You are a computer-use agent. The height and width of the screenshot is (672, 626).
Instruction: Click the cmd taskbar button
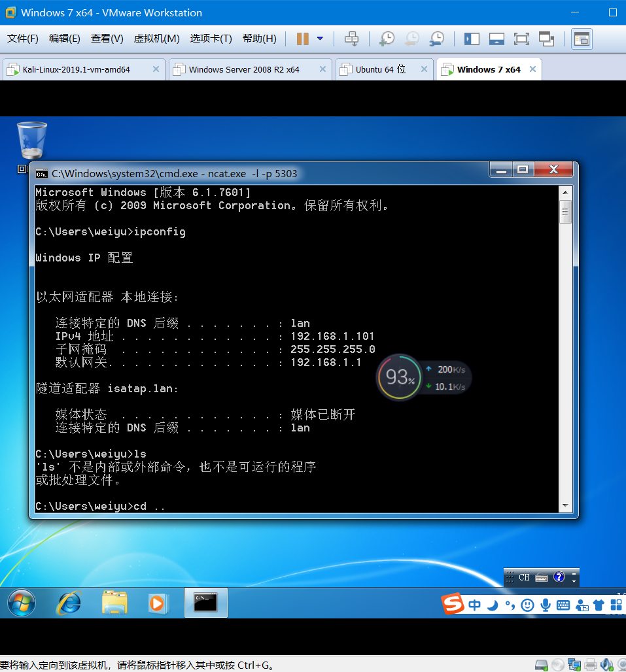(x=206, y=603)
